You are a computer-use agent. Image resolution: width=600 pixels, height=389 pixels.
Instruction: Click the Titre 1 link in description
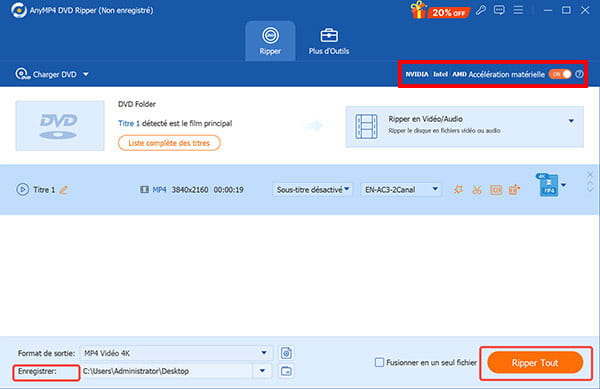[x=129, y=124]
